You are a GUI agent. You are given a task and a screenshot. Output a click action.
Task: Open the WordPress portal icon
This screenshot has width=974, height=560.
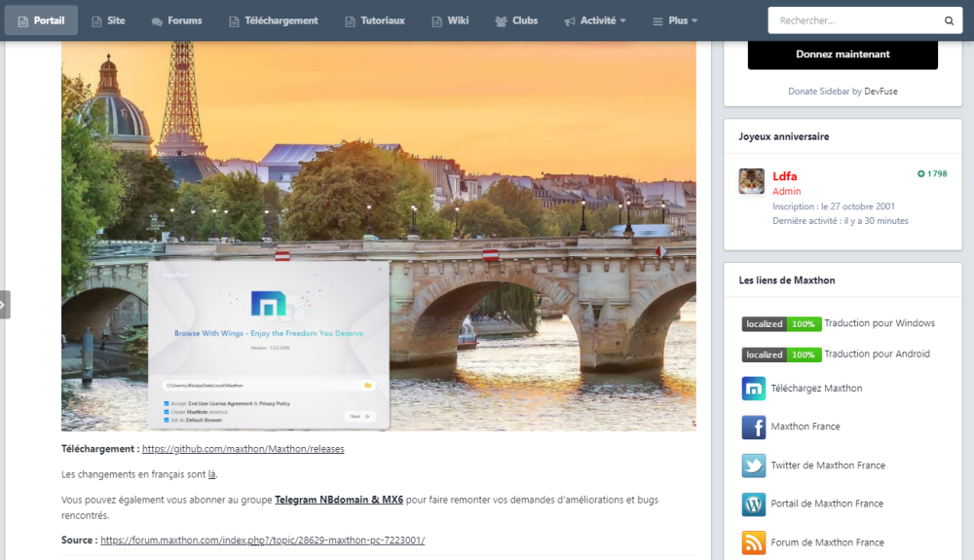753,504
